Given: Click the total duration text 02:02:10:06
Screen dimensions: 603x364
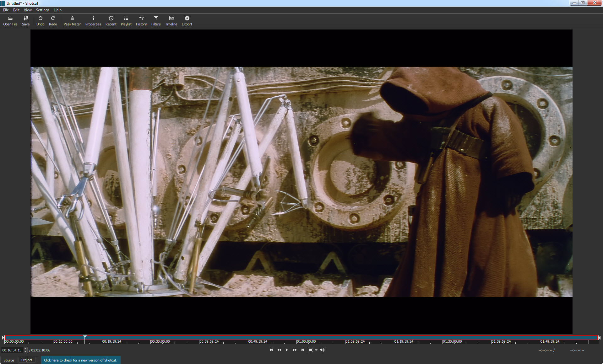Looking at the screenshot, I should tap(41, 350).
